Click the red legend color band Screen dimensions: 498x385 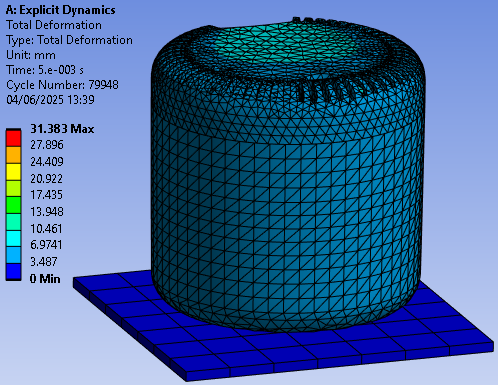13,138
